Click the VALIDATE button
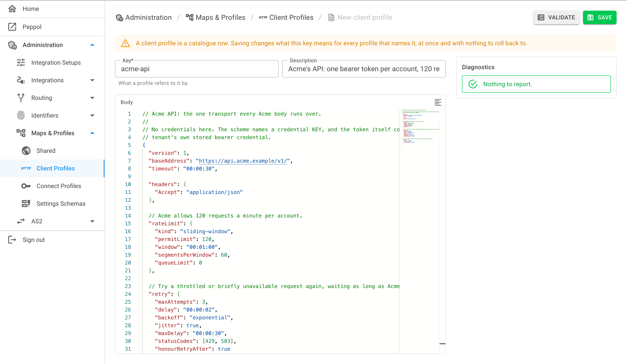627x364 pixels. [556, 17]
